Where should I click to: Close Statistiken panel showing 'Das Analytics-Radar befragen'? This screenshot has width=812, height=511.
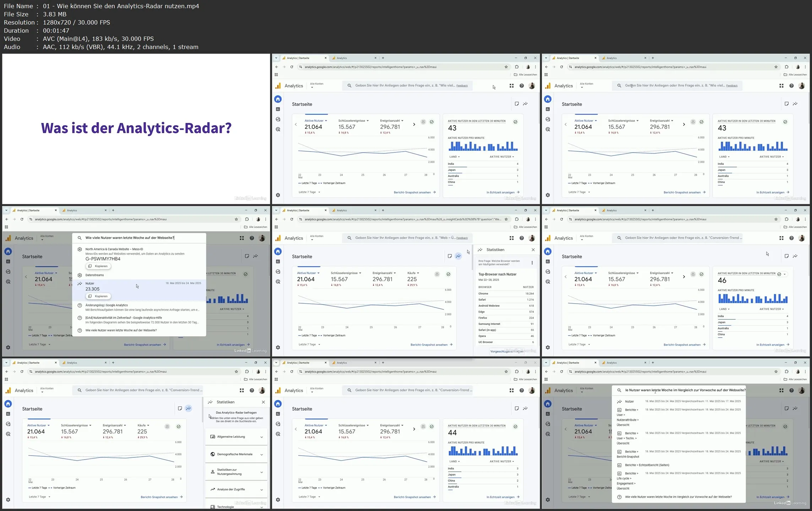tap(263, 402)
